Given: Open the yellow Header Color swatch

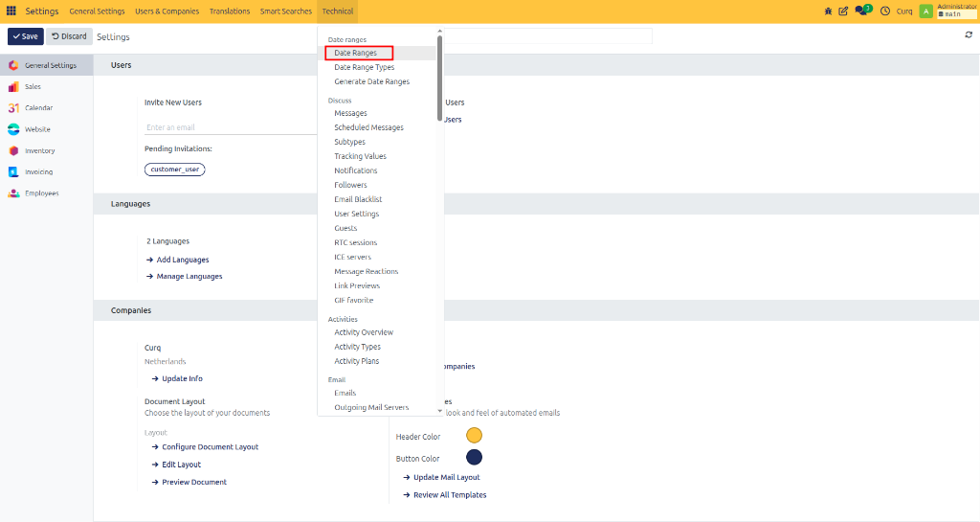Looking at the screenshot, I should pos(475,436).
